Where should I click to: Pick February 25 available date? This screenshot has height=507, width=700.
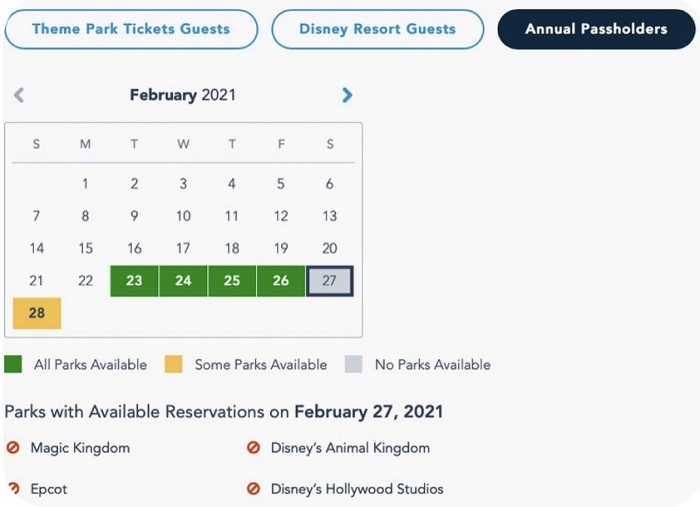point(232,281)
